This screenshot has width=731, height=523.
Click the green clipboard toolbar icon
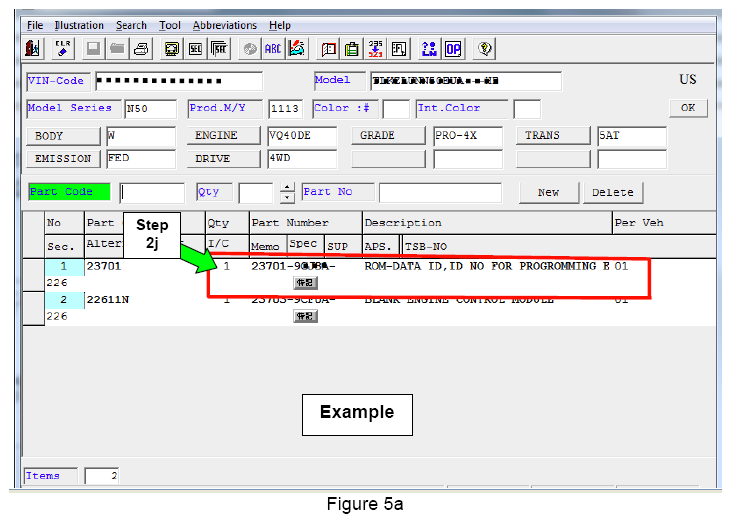point(352,48)
